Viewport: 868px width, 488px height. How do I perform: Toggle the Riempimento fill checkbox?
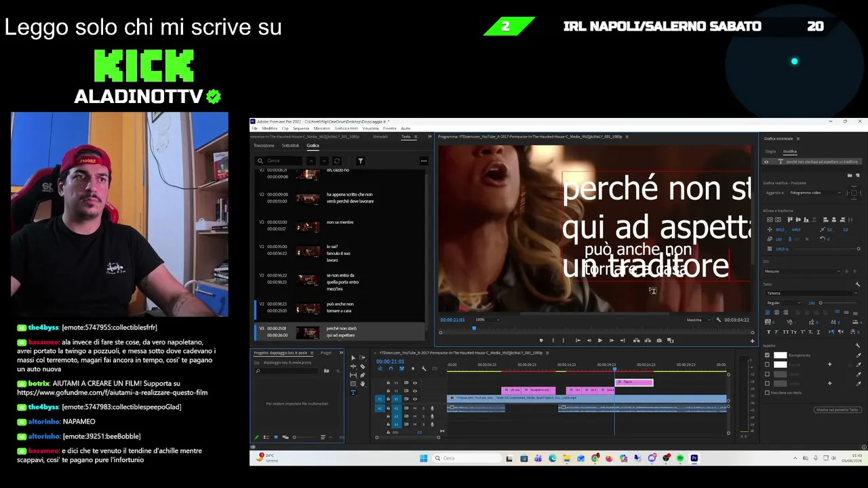pos(767,355)
